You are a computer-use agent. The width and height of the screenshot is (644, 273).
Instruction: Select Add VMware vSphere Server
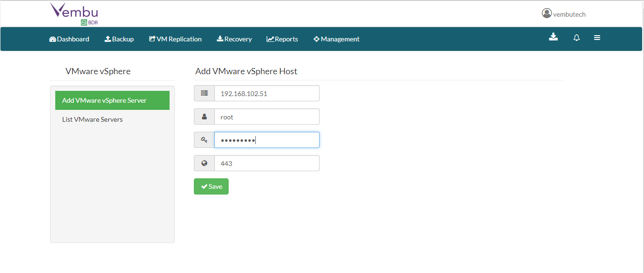click(x=112, y=100)
